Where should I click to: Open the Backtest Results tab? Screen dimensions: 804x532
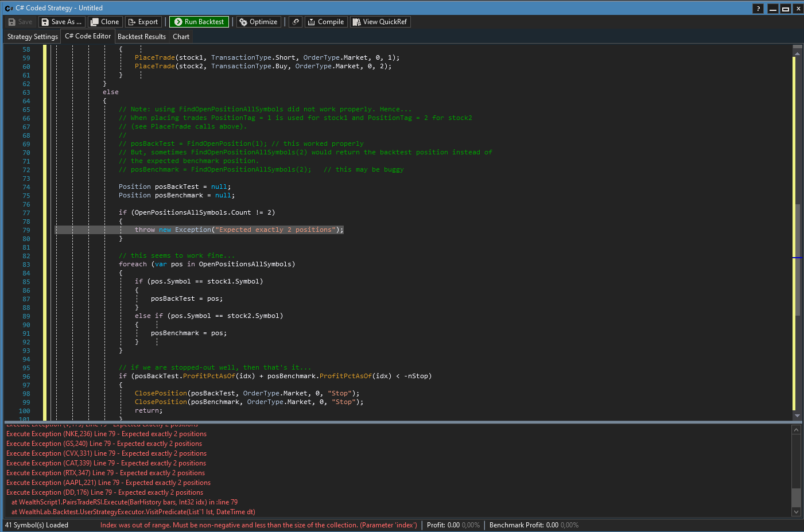point(141,37)
